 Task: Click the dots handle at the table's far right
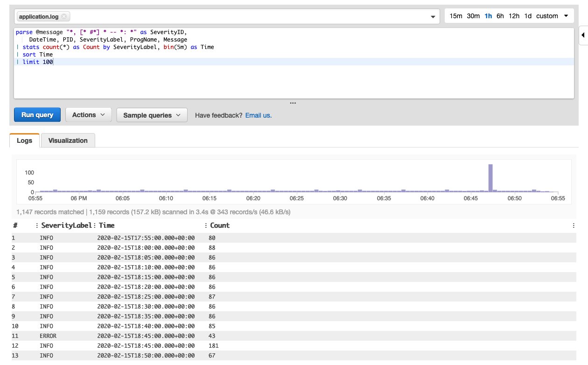[x=574, y=225]
